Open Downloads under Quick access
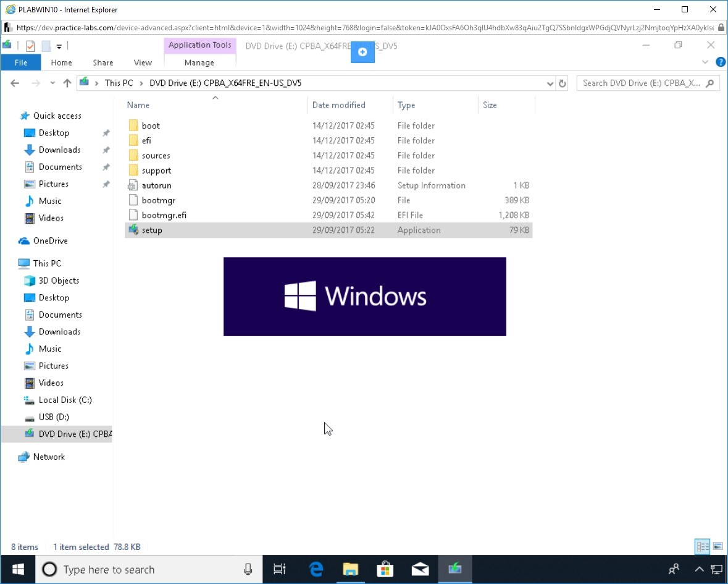The image size is (728, 584). (59, 150)
